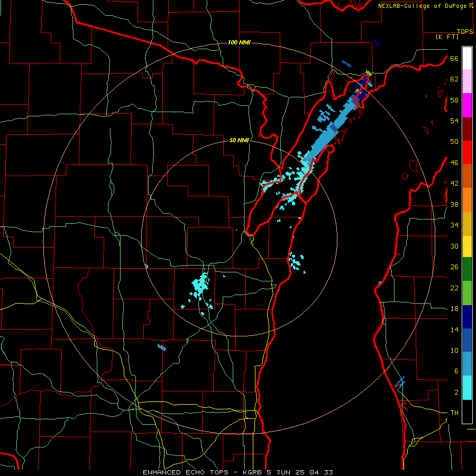476x476 pixels.
Task: Click the 100 NMI range ring label
Action: [239, 42]
